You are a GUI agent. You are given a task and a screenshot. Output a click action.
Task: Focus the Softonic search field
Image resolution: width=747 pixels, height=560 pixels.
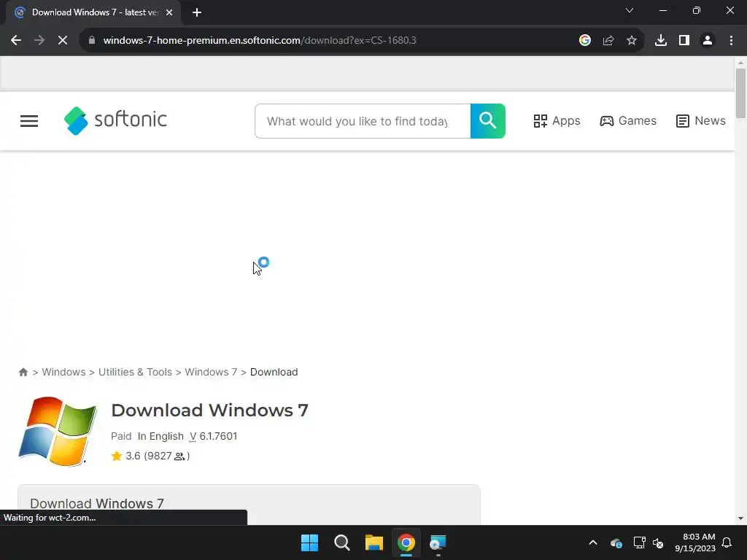point(363,121)
